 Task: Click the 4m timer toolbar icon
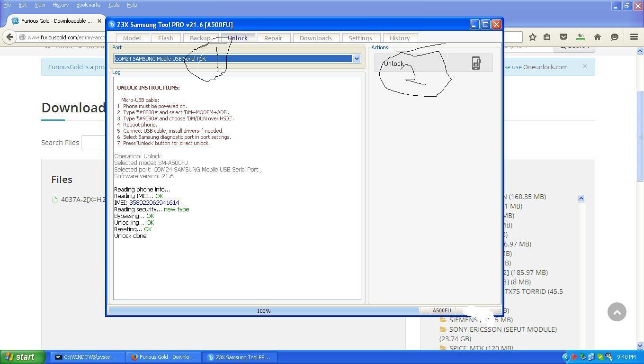[x=580, y=37]
